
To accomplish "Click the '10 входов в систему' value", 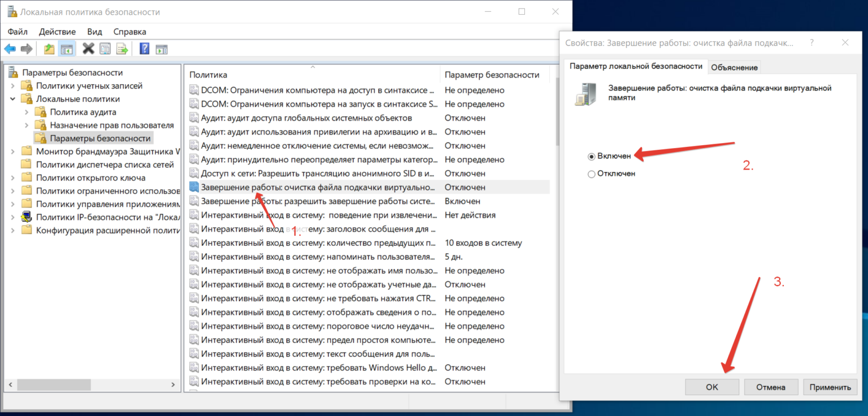I will (483, 243).
